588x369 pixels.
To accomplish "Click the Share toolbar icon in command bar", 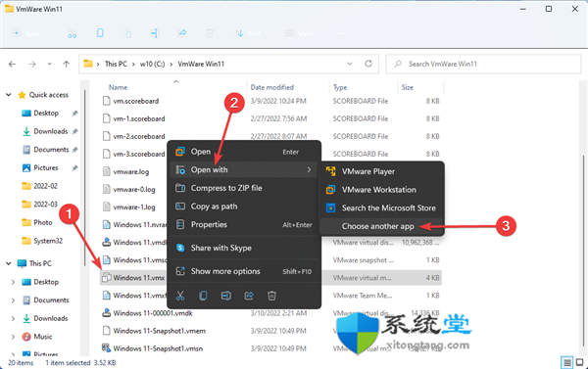I will [x=182, y=33].
